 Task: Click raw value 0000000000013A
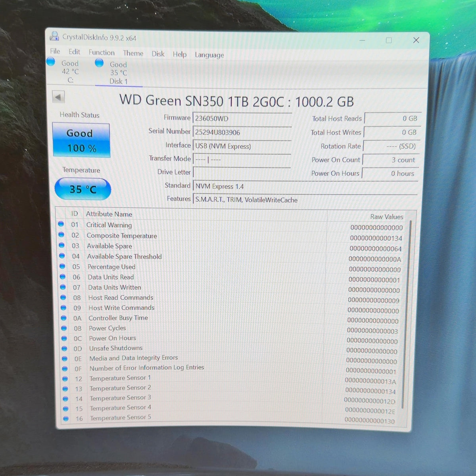(370, 381)
